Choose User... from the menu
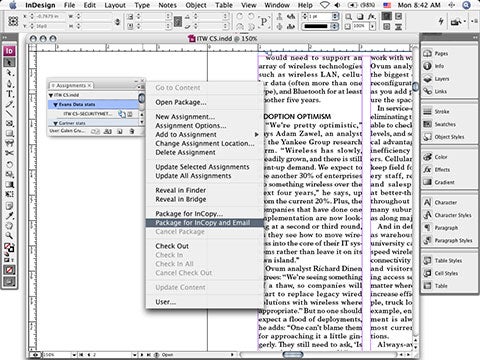480x360 pixels. pyautogui.click(x=204, y=302)
